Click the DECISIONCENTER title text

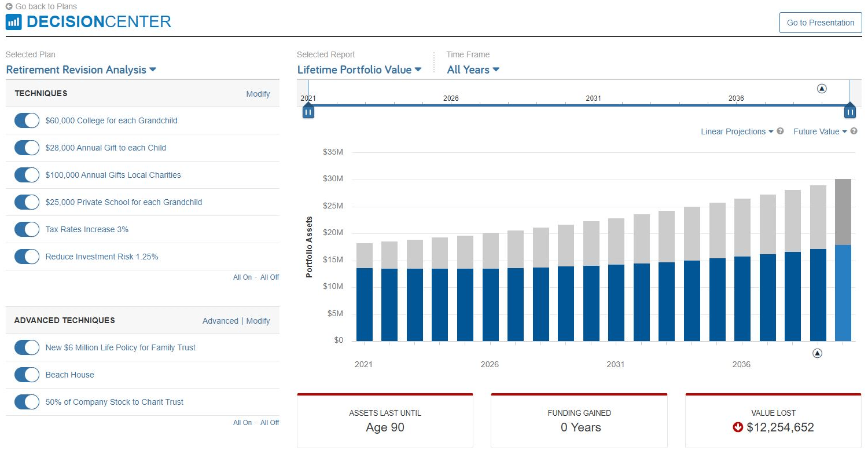pyautogui.click(x=99, y=22)
